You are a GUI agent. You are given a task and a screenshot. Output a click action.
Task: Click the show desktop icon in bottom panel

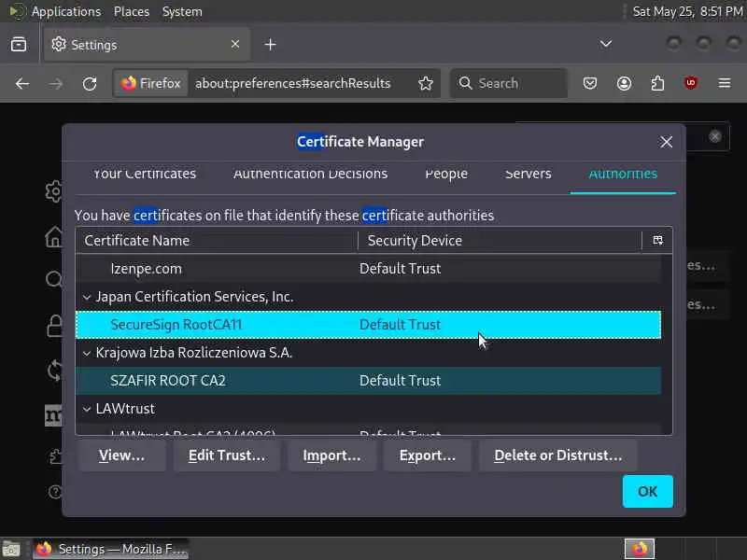click(10, 549)
